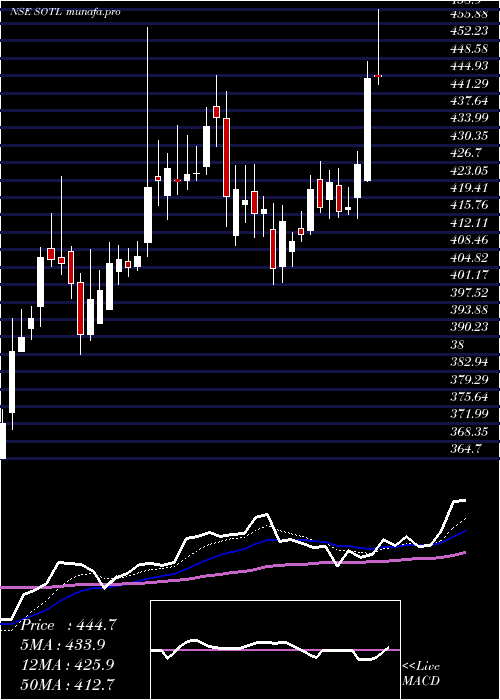Select the 441.29 axis value

coord(469,83)
